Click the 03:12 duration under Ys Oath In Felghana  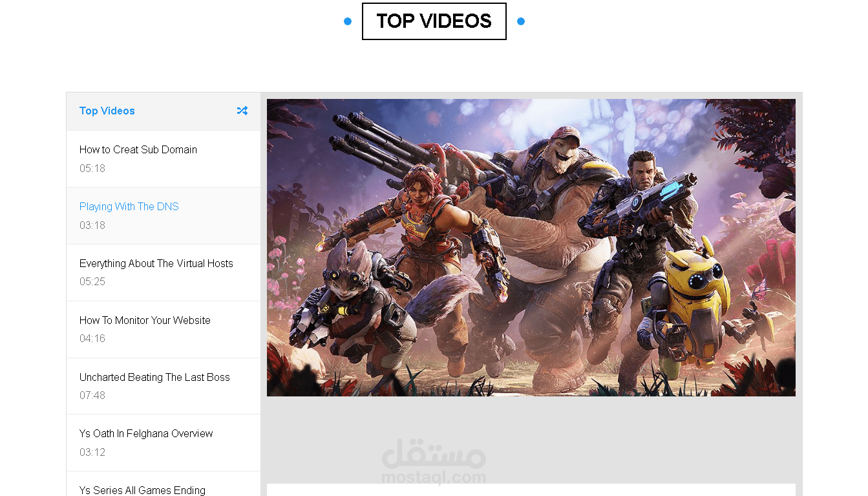[x=92, y=452]
